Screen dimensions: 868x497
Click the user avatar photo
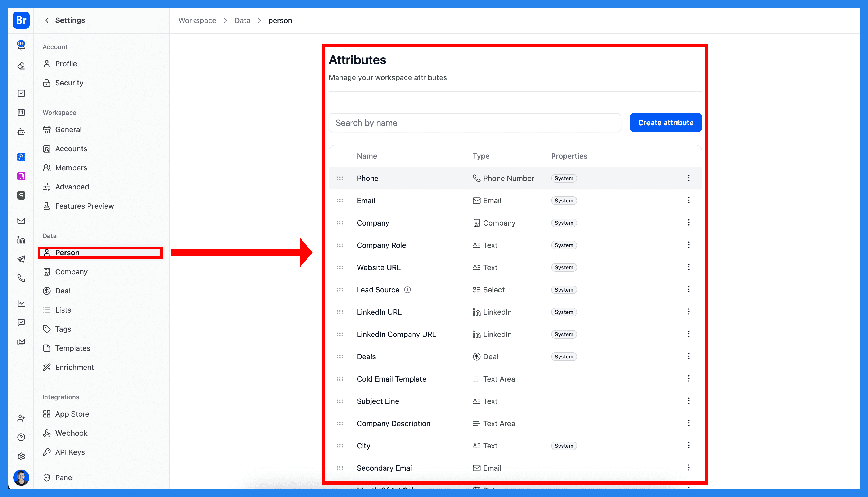click(21, 477)
